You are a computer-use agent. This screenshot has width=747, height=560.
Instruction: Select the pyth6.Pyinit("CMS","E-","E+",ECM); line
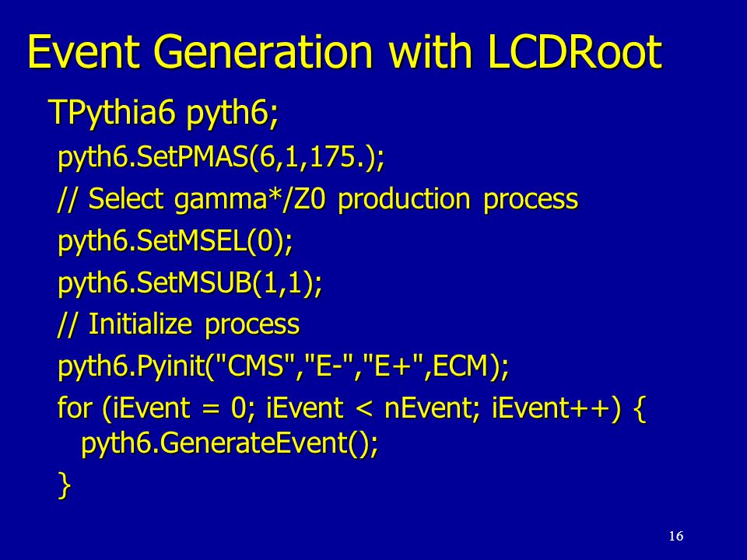click(x=283, y=367)
